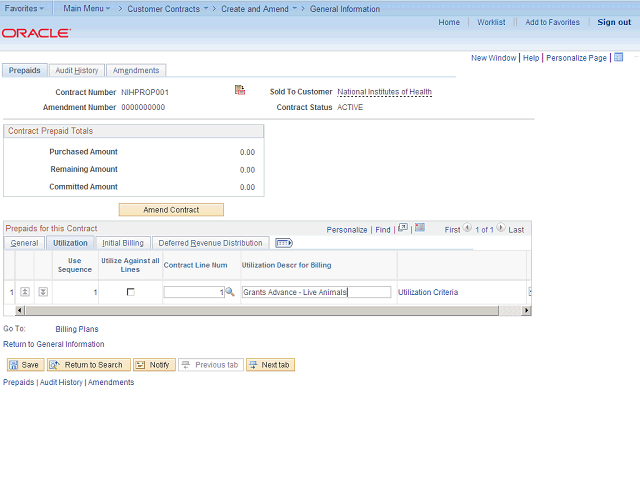The image size is (640, 480).
Task: Select the General grid tab
Action: pyautogui.click(x=24, y=243)
